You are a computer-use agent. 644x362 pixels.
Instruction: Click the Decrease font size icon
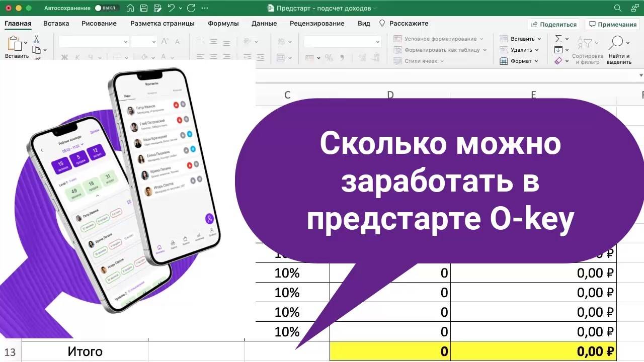(178, 42)
